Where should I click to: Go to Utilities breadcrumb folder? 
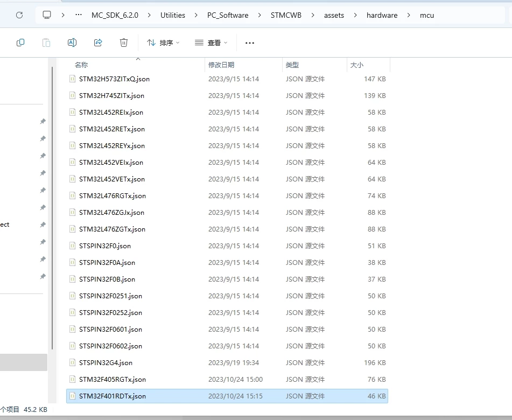pyautogui.click(x=173, y=16)
